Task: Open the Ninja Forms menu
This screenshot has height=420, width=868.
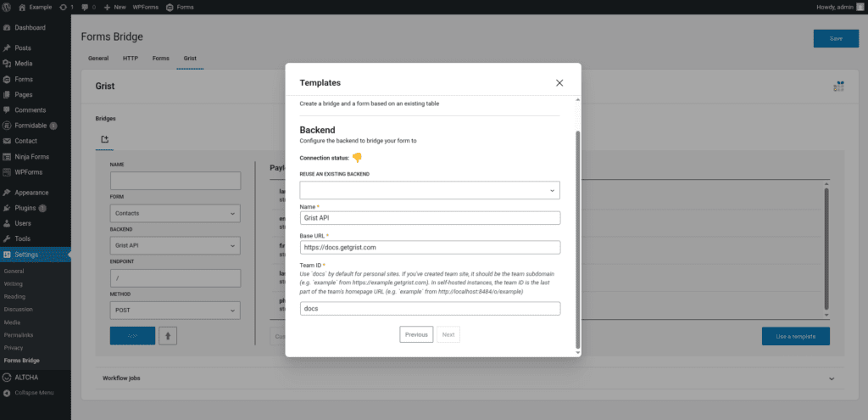Action: pyautogui.click(x=36, y=157)
